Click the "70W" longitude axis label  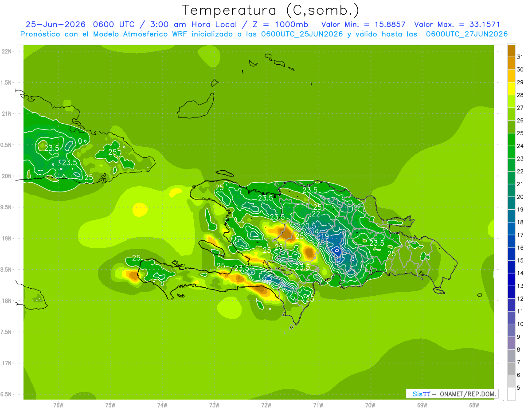click(370, 405)
